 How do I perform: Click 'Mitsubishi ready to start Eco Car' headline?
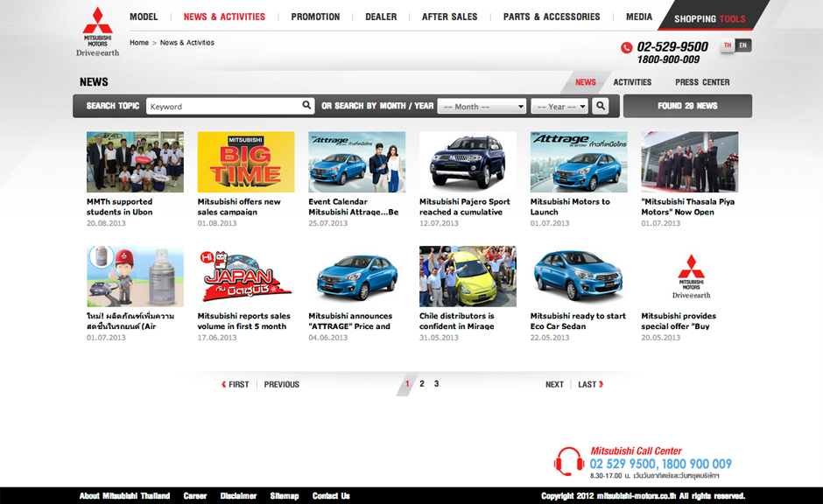[578, 321]
